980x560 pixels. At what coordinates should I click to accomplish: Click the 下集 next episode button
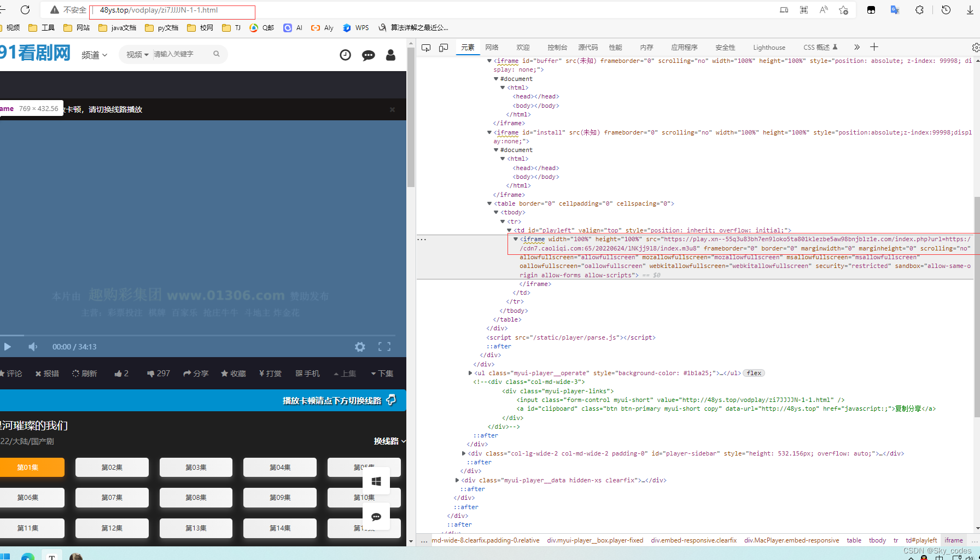[x=382, y=374]
